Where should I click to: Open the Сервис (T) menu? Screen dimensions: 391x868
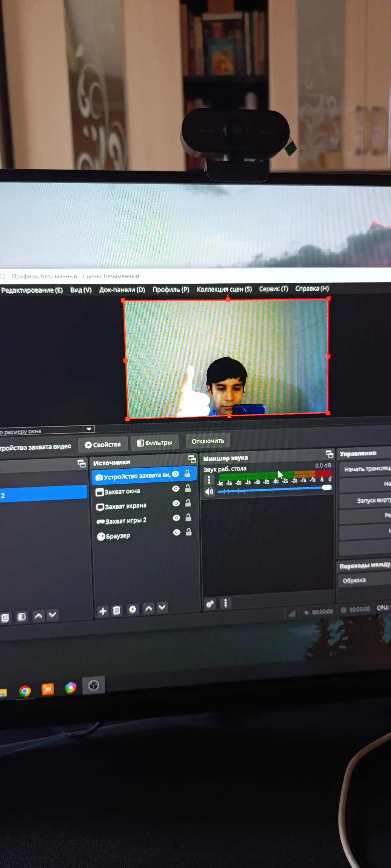pos(273,289)
